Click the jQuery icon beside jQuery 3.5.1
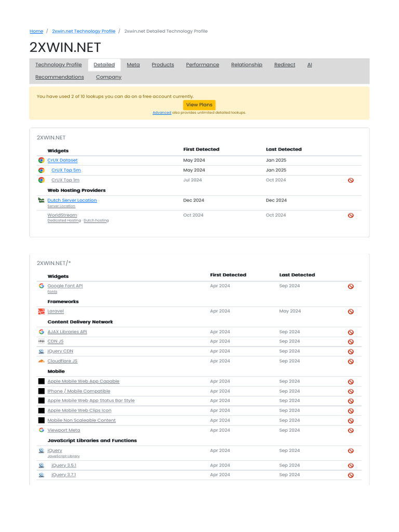The image size is (399, 532). point(42,465)
